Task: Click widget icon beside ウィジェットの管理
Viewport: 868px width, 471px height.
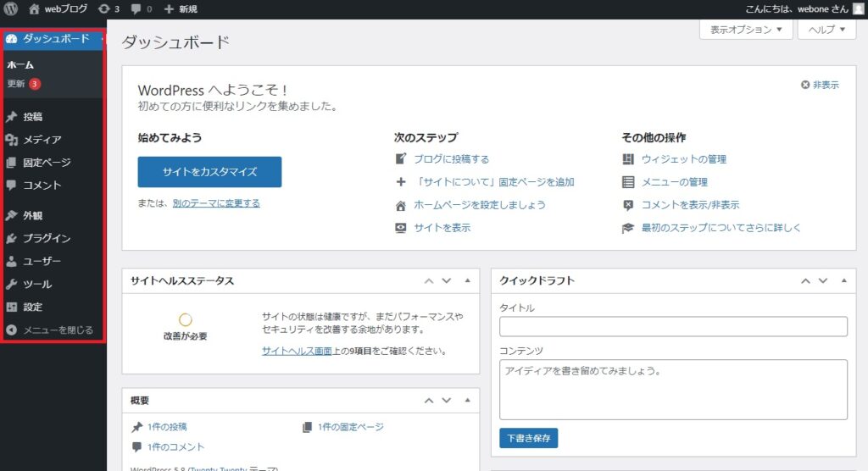Action: point(628,159)
